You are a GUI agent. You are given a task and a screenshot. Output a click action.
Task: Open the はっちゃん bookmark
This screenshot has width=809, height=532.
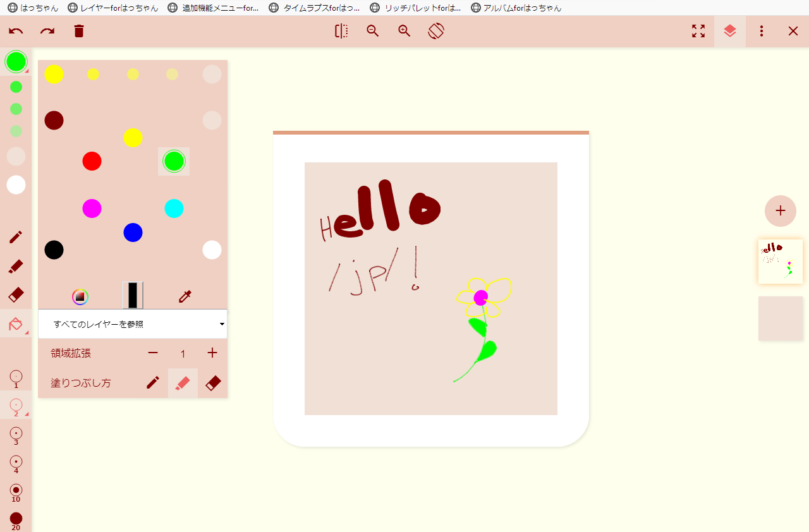[33, 8]
